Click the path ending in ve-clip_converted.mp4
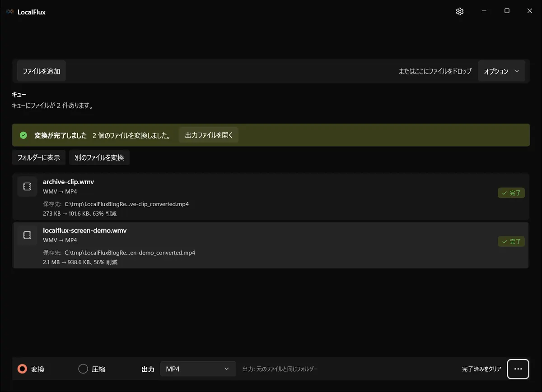The height and width of the screenshot is (392, 542). pyautogui.click(x=127, y=204)
